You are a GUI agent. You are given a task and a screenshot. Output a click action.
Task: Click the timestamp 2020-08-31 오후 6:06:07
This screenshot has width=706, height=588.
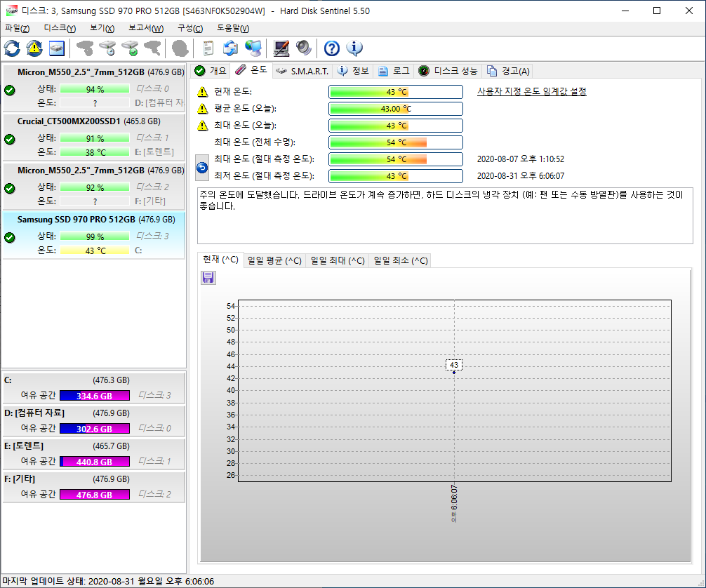(x=521, y=176)
